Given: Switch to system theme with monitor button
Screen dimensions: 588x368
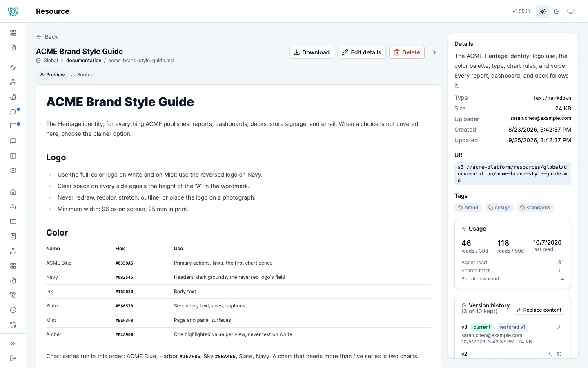Looking at the screenshot, I should (570, 11).
